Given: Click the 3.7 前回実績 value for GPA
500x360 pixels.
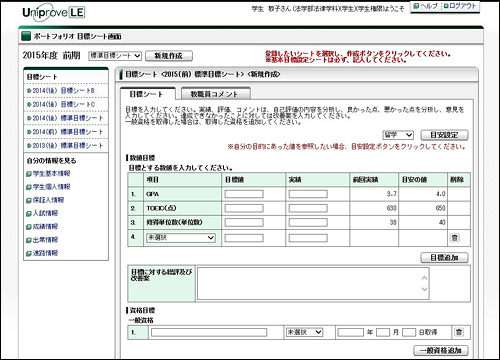Looking at the screenshot, I should (x=392, y=194).
